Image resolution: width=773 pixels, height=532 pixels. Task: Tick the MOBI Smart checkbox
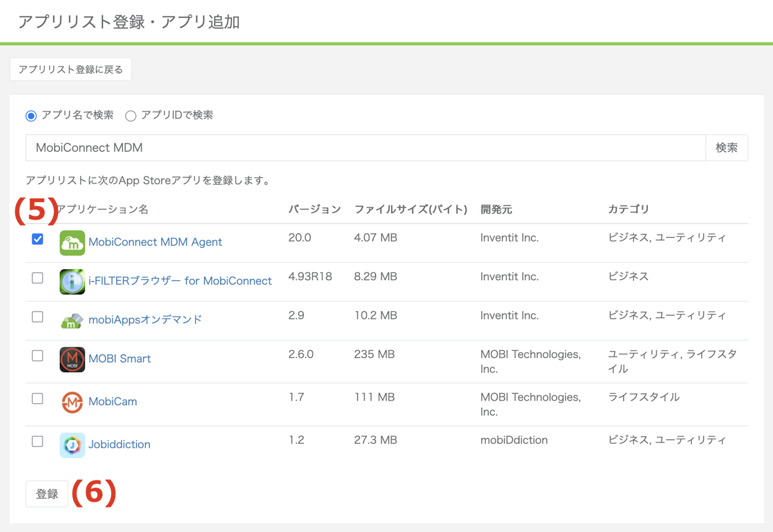point(37,356)
